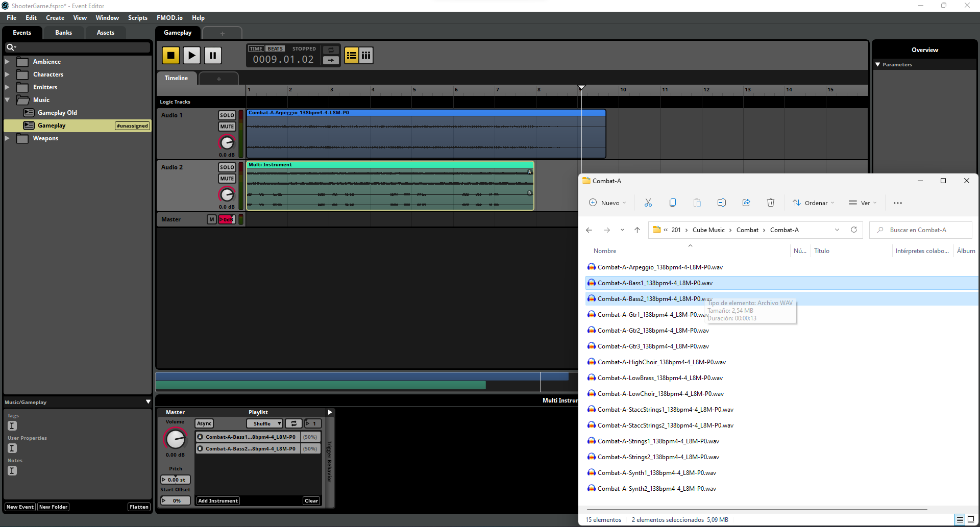
Task: Click Add Instrument in the playlist
Action: point(218,501)
